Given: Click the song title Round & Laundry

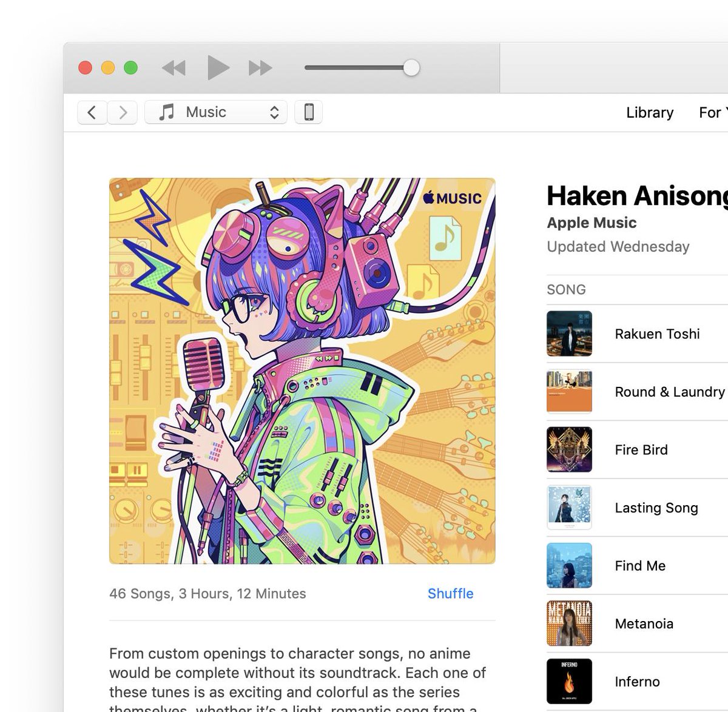Looking at the screenshot, I should [x=670, y=392].
